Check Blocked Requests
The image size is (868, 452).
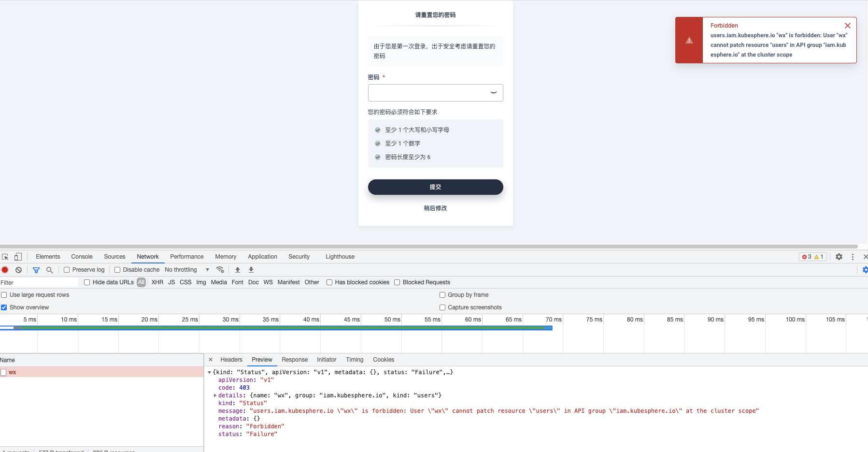point(397,282)
